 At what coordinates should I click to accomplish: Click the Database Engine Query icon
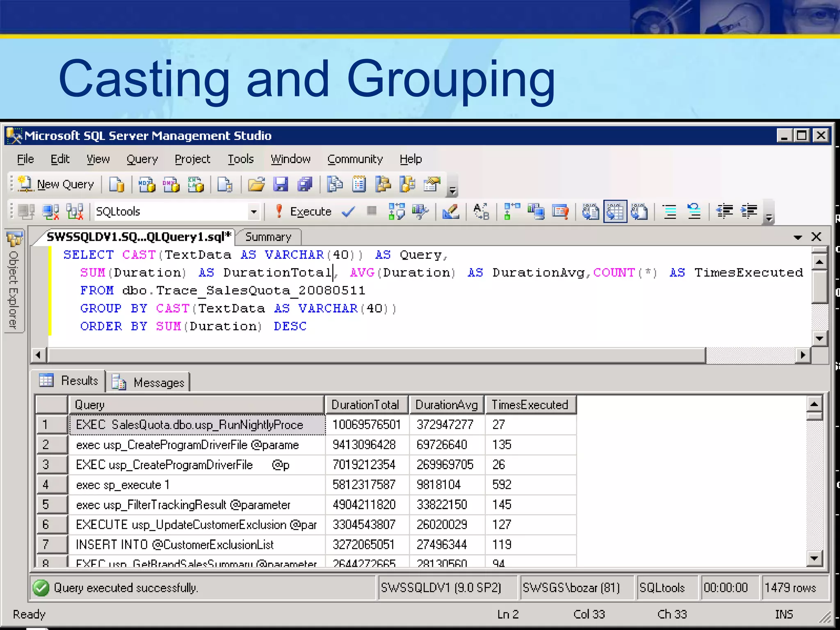116,185
